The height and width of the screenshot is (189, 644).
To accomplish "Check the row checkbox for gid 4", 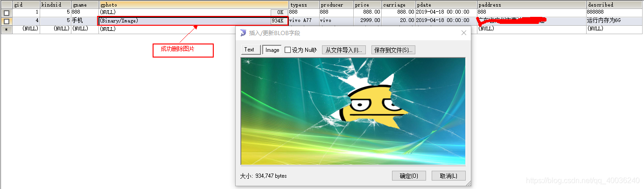I will point(6,21).
